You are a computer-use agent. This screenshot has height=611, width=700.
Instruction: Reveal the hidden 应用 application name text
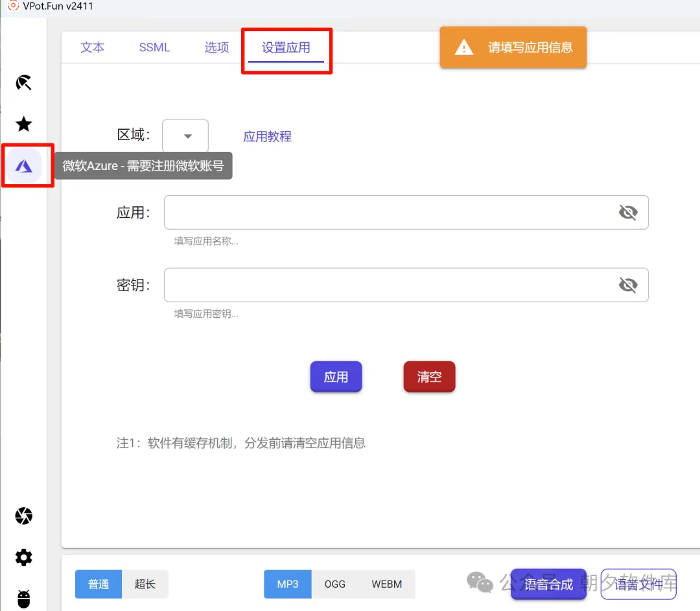tap(628, 211)
